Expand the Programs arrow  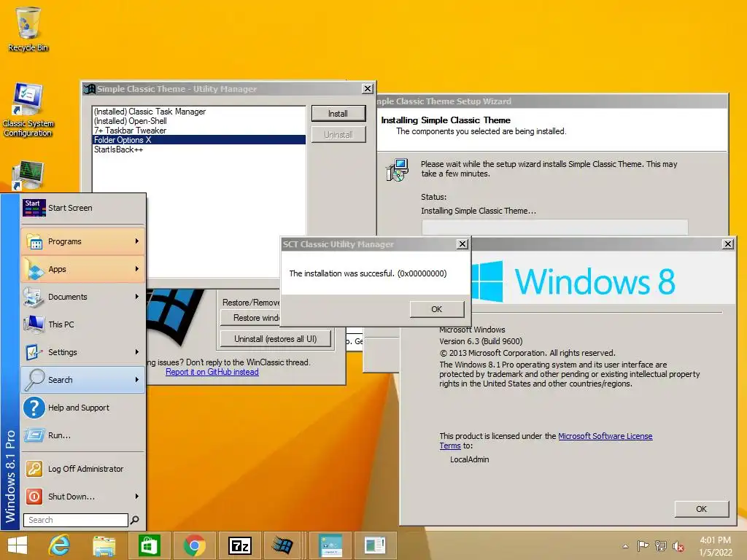tap(136, 241)
